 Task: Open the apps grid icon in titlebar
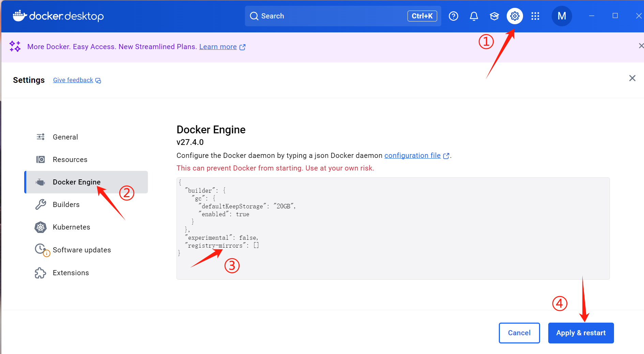(x=535, y=16)
